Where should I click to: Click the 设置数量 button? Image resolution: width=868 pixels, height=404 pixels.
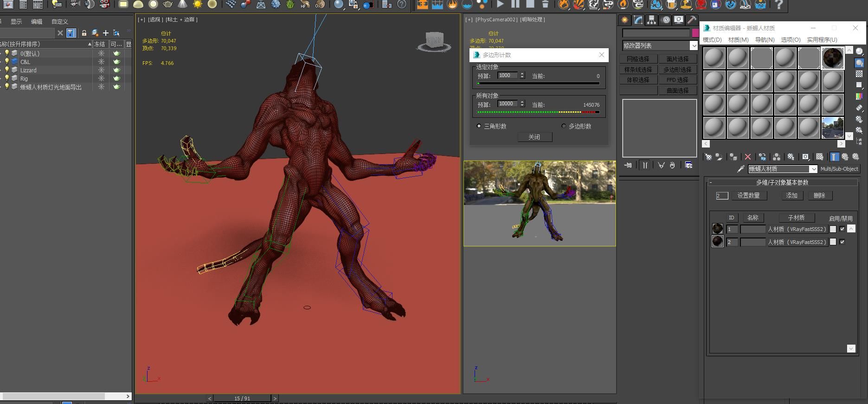748,196
